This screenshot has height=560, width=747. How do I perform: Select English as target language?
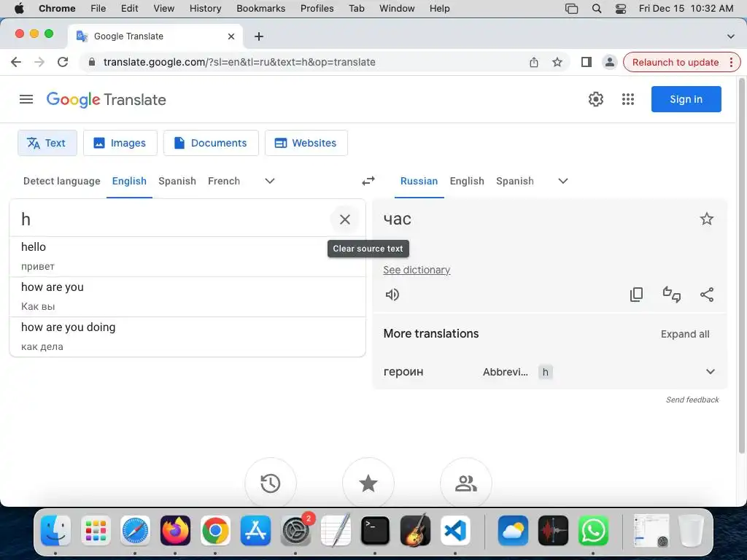coord(467,181)
